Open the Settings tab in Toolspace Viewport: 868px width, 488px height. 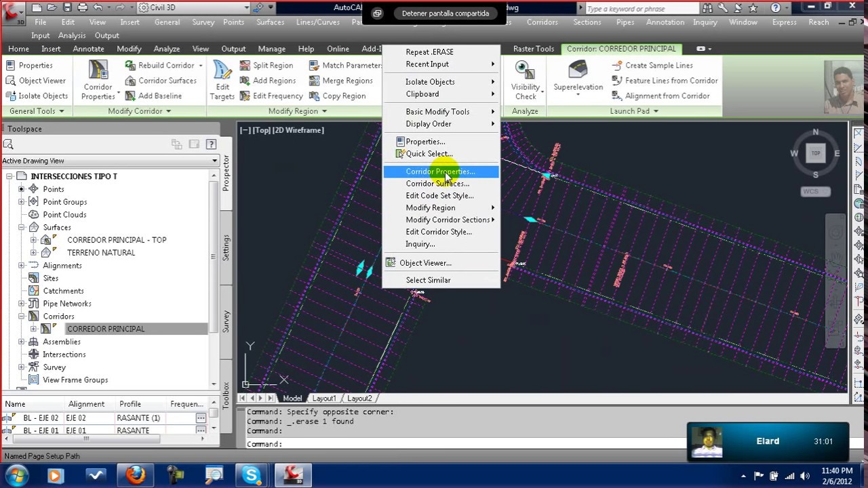[x=226, y=247]
